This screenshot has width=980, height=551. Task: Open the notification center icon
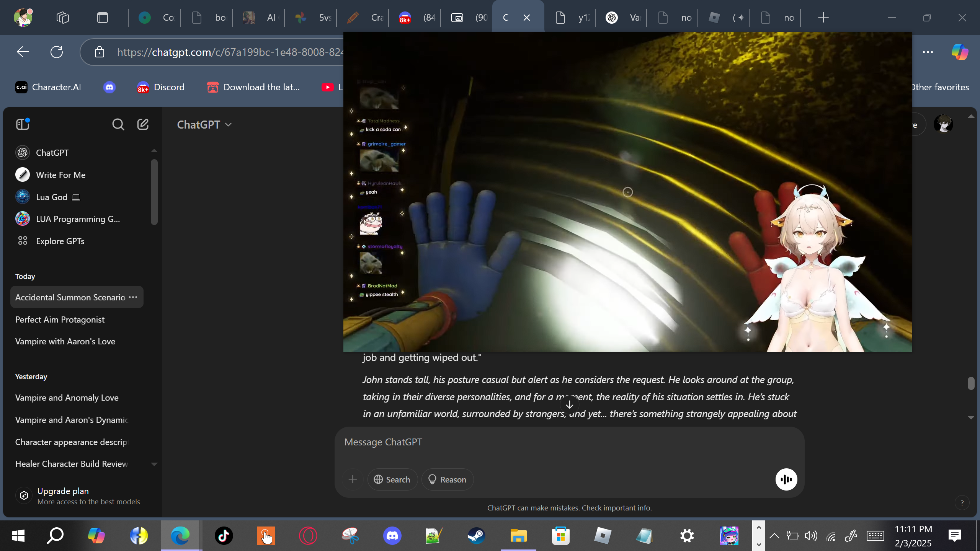pos(955,536)
